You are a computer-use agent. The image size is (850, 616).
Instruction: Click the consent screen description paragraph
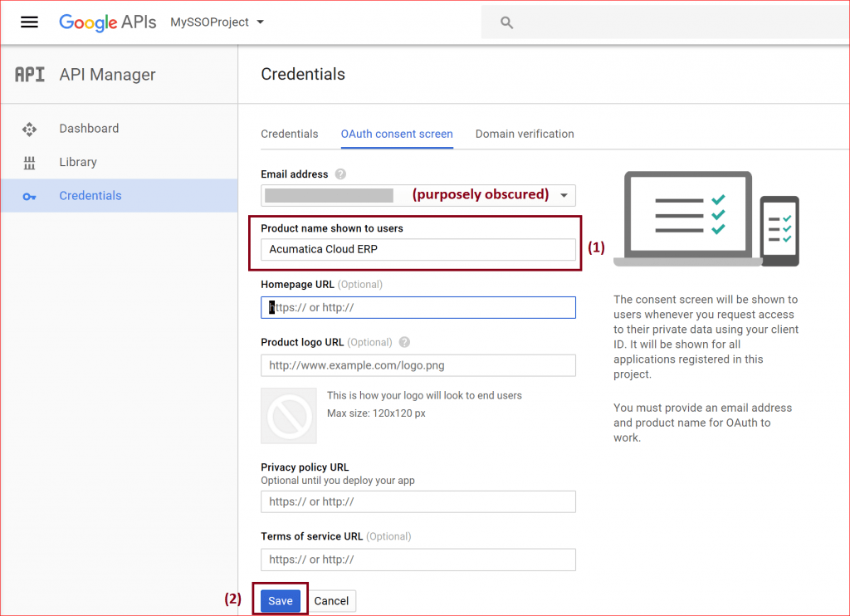pyautogui.click(x=706, y=337)
